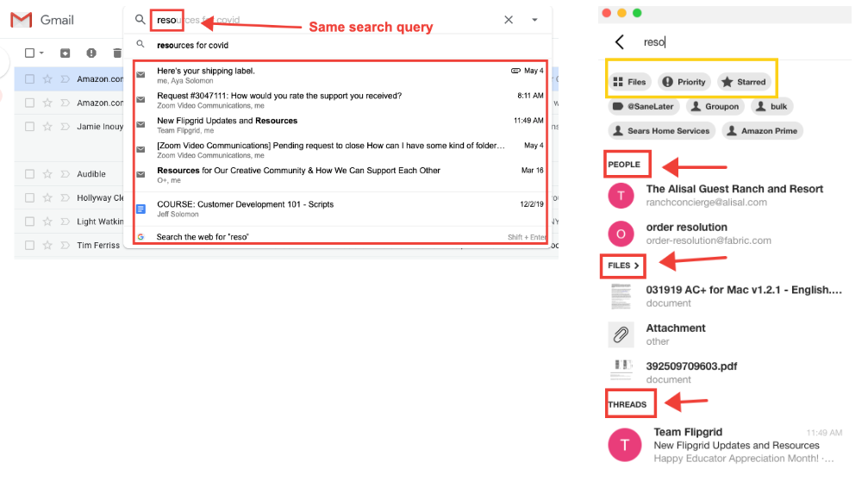Star the Audible email

tap(47, 174)
